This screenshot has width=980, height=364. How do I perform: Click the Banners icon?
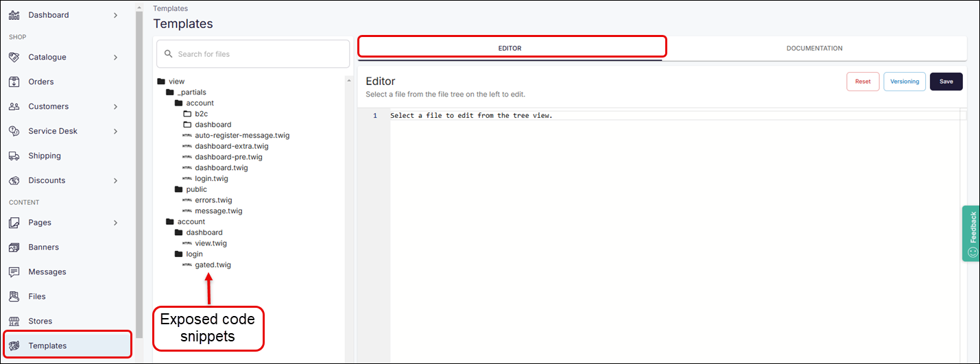14,247
